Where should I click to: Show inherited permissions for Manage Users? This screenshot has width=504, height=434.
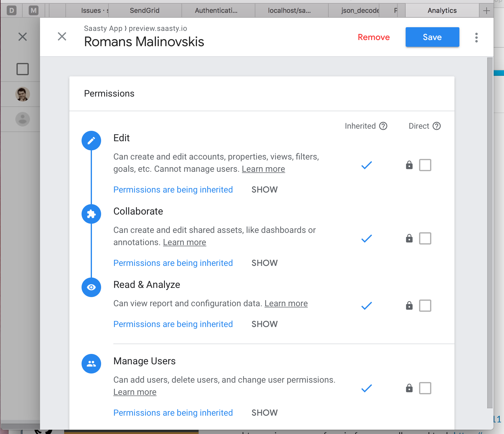pyautogui.click(x=265, y=413)
